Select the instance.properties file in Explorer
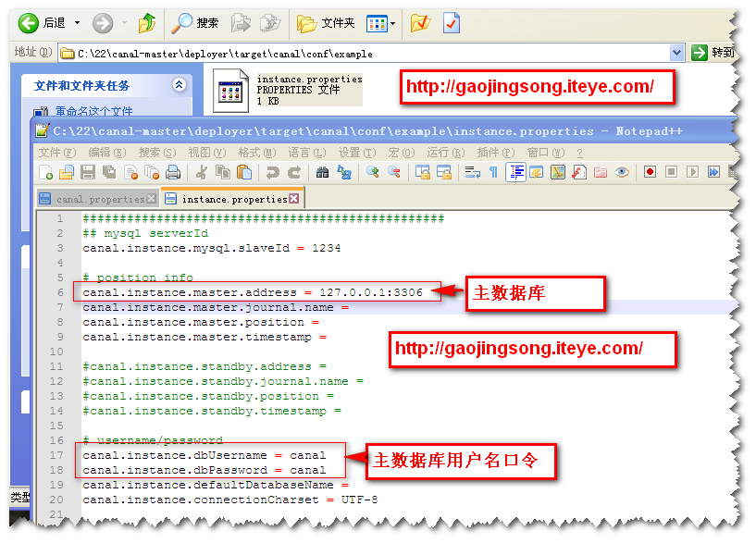Screen dimensions: 756x543 (288, 90)
